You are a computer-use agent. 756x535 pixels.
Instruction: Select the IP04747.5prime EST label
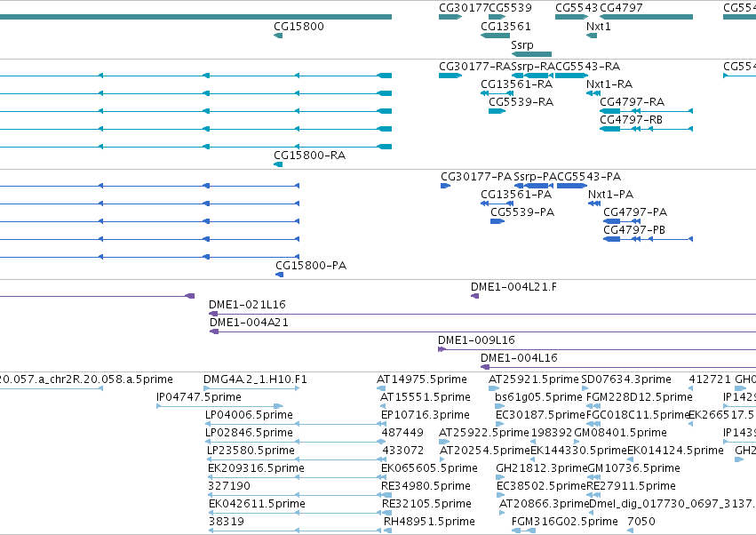pos(199,397)
